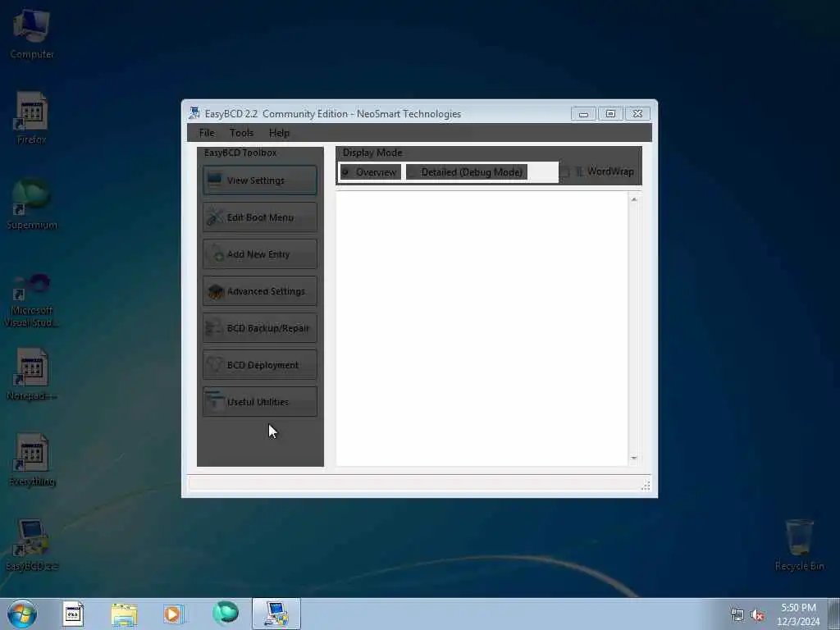Select Detailed (Debug Mode) radio option
Viewport: 840px width, 630px height.
click(466, 172)
